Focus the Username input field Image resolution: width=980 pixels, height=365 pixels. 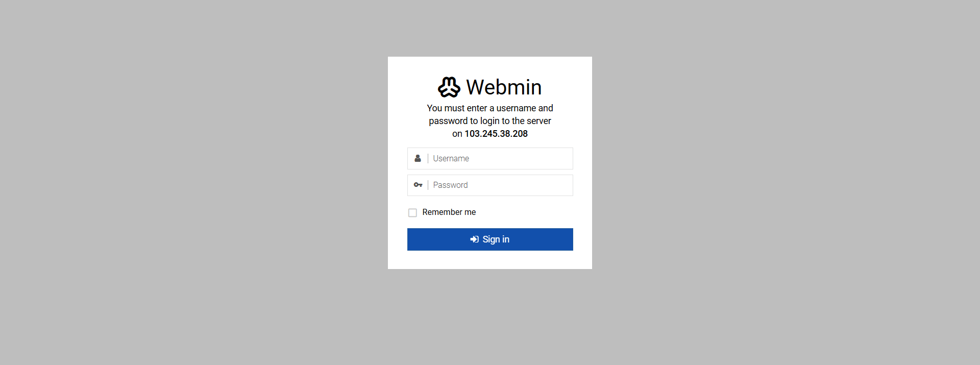(490, 158)
